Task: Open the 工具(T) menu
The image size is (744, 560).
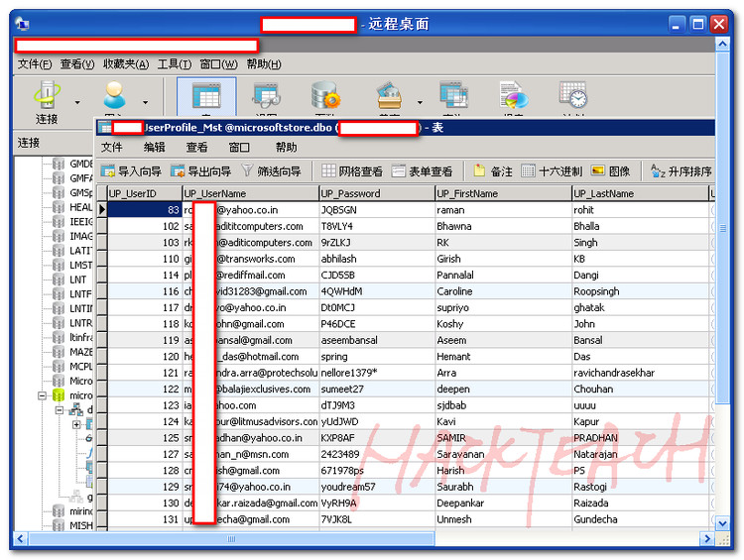Action: (x=175, y=64)
